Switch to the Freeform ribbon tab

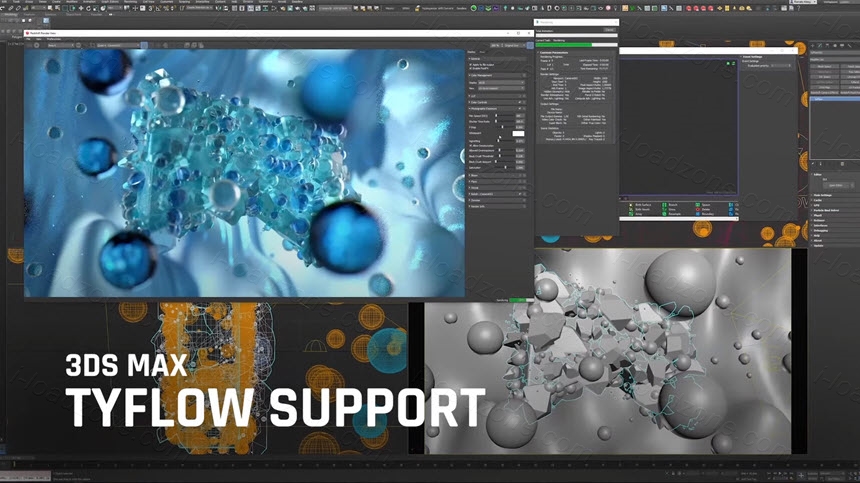30,14
